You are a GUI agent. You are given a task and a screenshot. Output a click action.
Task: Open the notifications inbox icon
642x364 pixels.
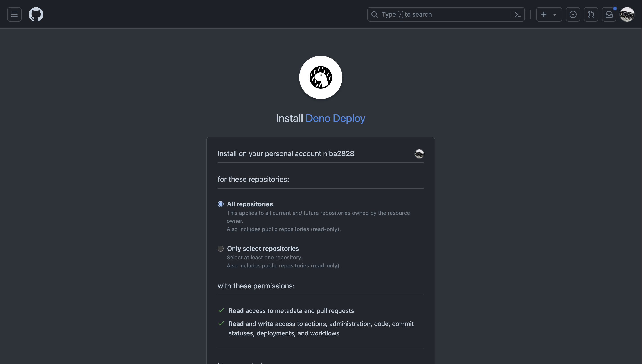(x=609, y=14)
